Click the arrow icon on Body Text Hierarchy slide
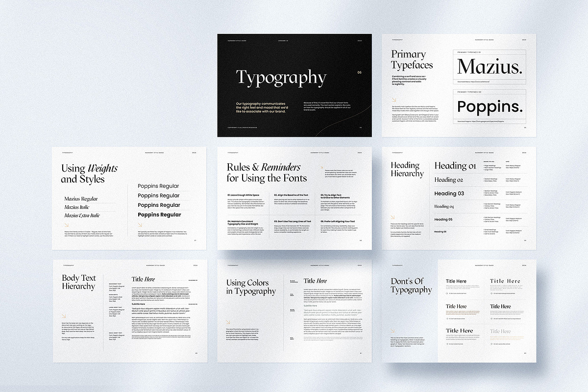 pyautogui.click(x=63, y=315)
